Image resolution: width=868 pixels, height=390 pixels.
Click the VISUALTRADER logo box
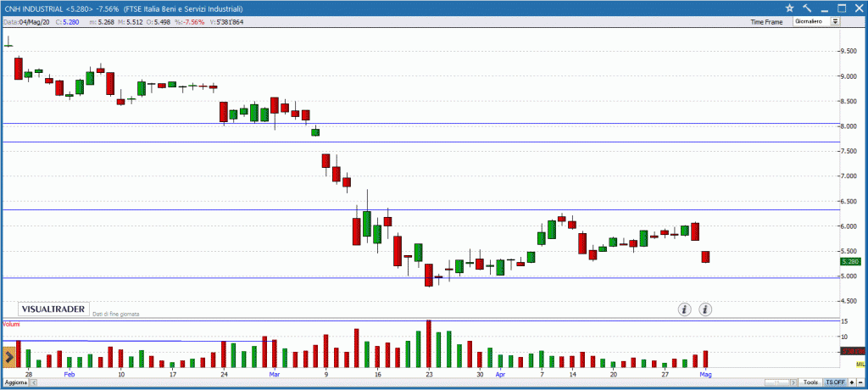[53, 309]
